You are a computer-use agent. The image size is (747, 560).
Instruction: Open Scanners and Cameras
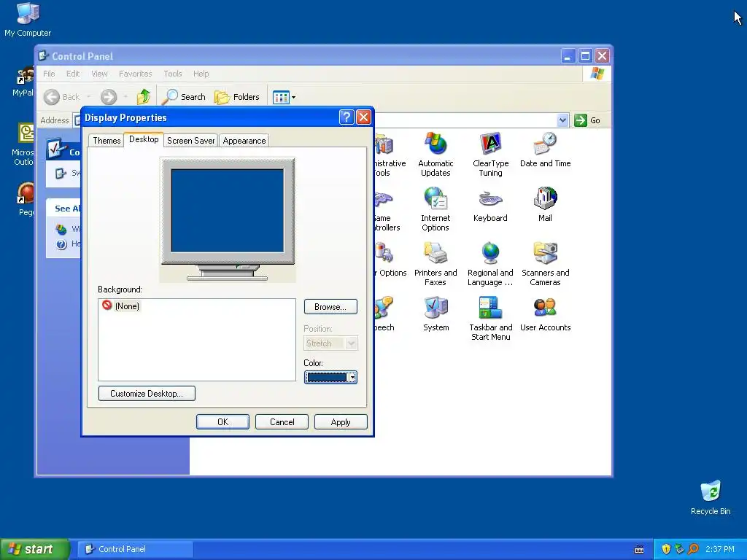pos(545,264)
